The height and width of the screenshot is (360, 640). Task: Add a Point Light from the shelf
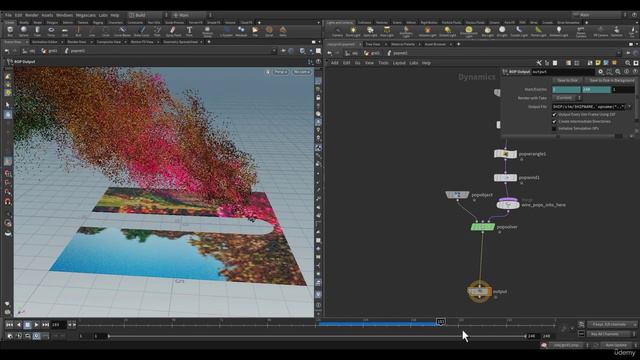click(353, 31)
